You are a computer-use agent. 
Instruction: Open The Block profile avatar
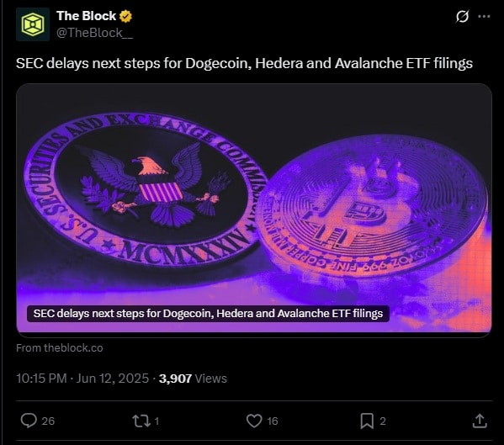click(x=33, y=24)
